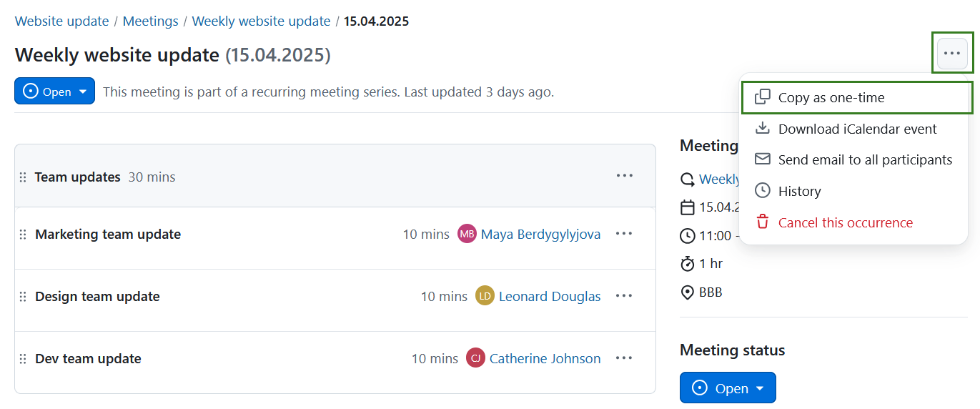Choose Cancel this occurrence

click(845, 223)
